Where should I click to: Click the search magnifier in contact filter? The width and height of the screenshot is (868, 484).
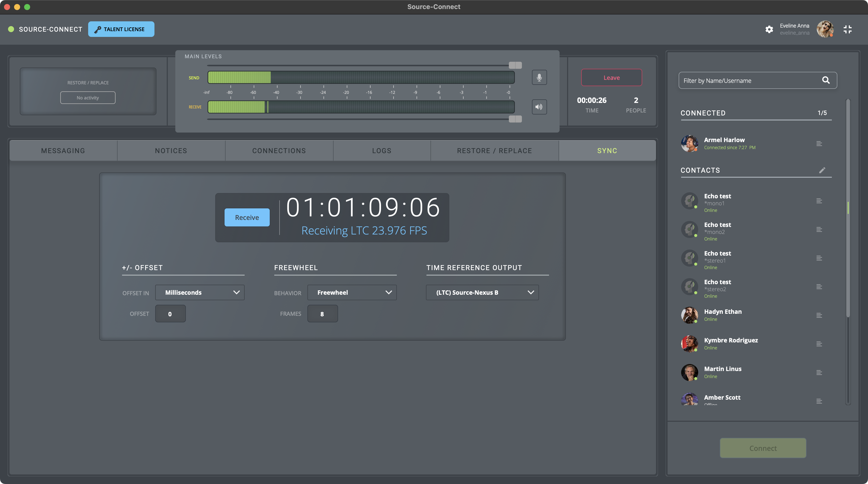pyautogui.click(x=826, y=80)
